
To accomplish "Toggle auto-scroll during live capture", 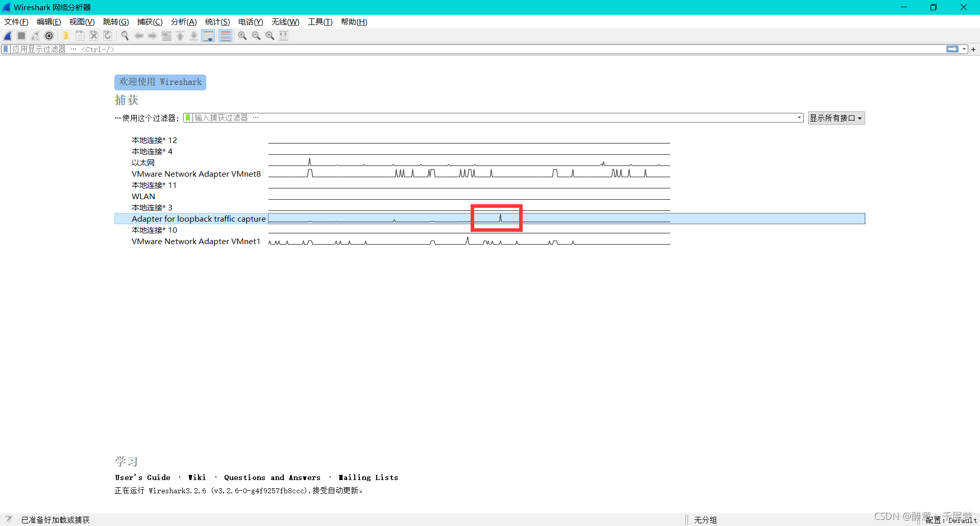I will (x=208, y=36).
